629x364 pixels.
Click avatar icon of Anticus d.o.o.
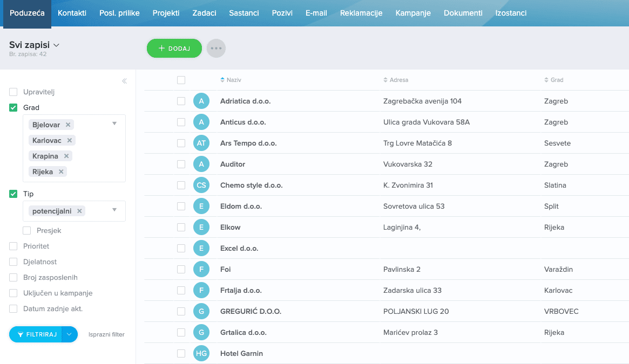click(201, 122)
